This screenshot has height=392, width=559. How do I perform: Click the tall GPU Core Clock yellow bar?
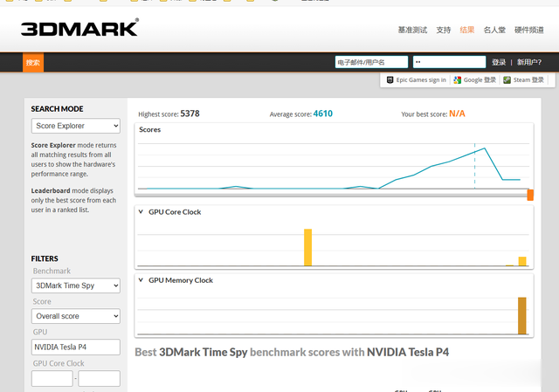(x=307, y=247)
